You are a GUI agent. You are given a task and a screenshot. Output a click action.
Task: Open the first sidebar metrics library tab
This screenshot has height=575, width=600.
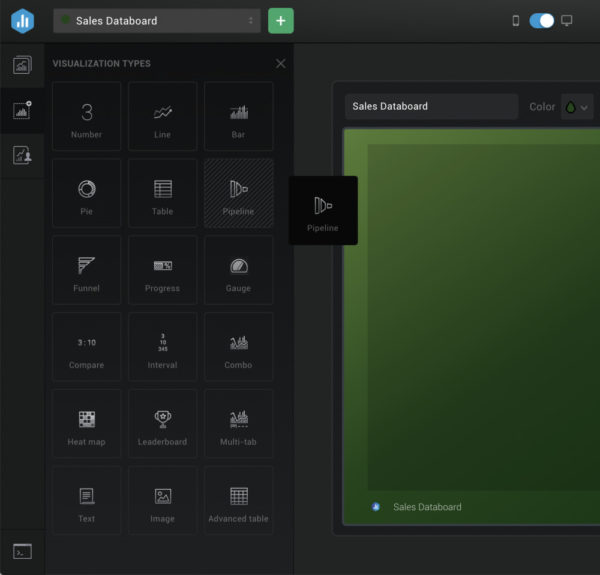point(22,66)
